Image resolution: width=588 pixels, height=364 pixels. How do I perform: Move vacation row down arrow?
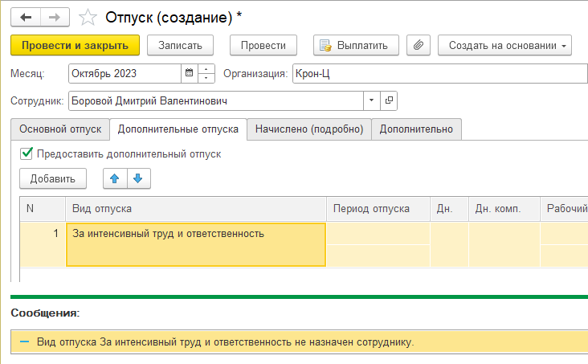[x=137, y=178]
